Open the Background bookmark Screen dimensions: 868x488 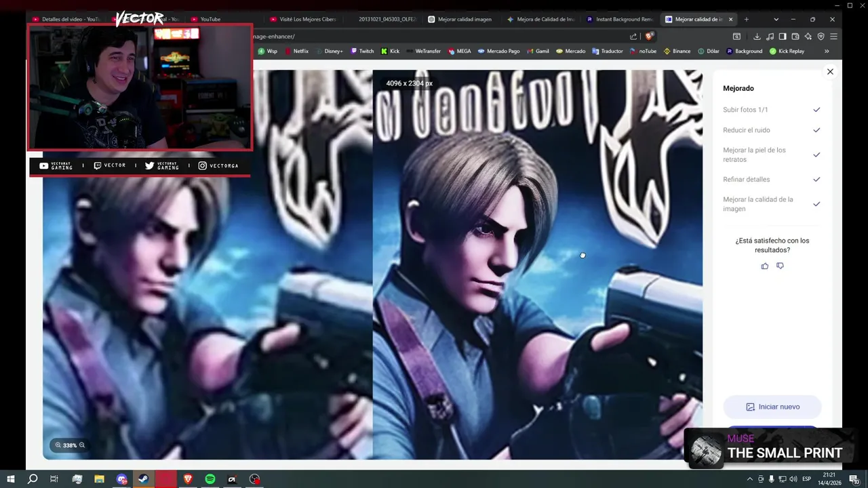click(744, 51)
